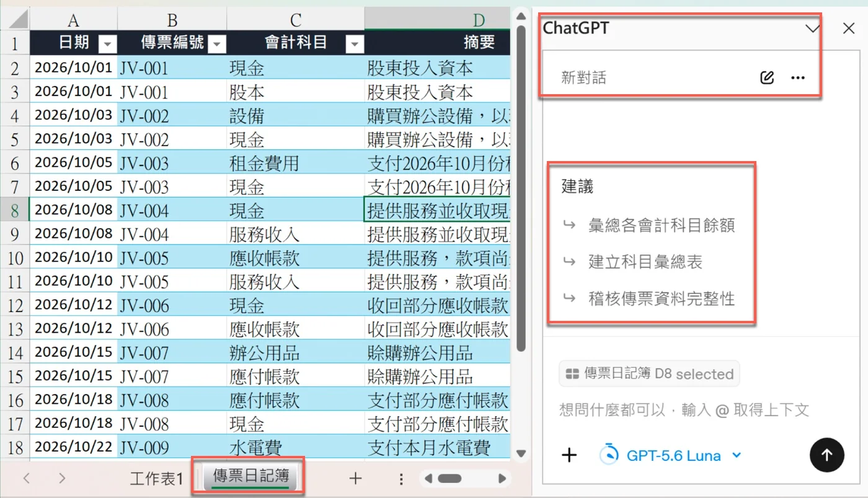Focus the 想問什麼都可以 message input field

[684, 409]
